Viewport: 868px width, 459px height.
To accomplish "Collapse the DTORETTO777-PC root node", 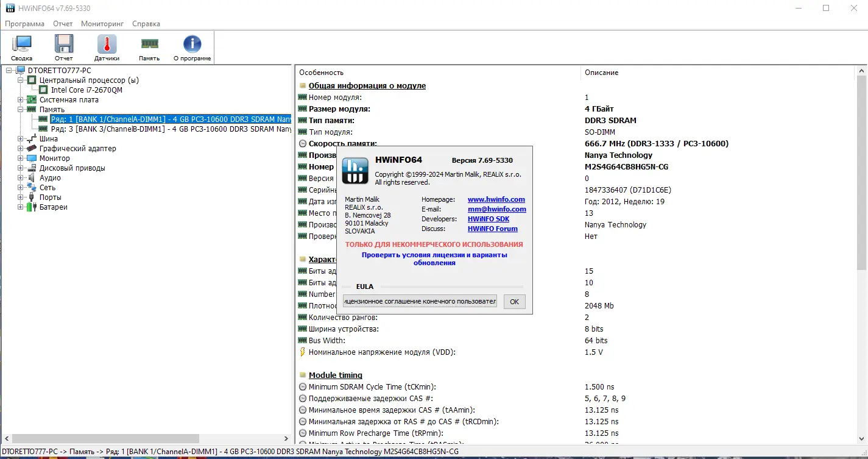I will 9,71.
